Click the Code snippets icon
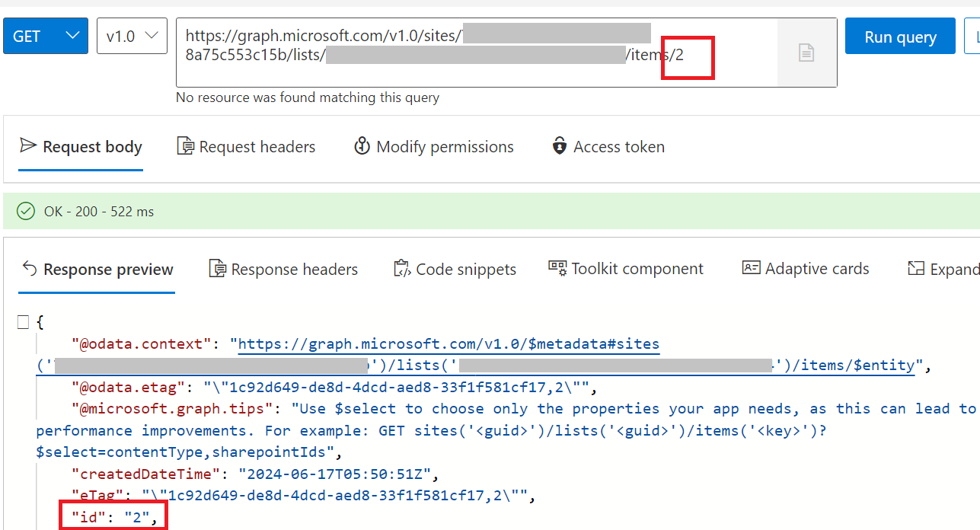980x530 pixels. [401, 268]
